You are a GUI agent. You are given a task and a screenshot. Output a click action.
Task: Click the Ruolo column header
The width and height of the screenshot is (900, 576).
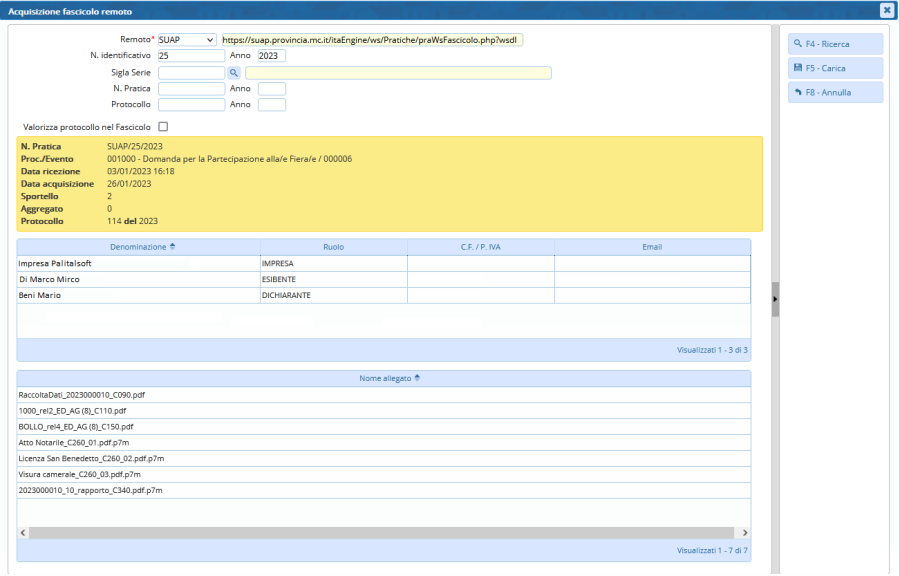(333, 247)
